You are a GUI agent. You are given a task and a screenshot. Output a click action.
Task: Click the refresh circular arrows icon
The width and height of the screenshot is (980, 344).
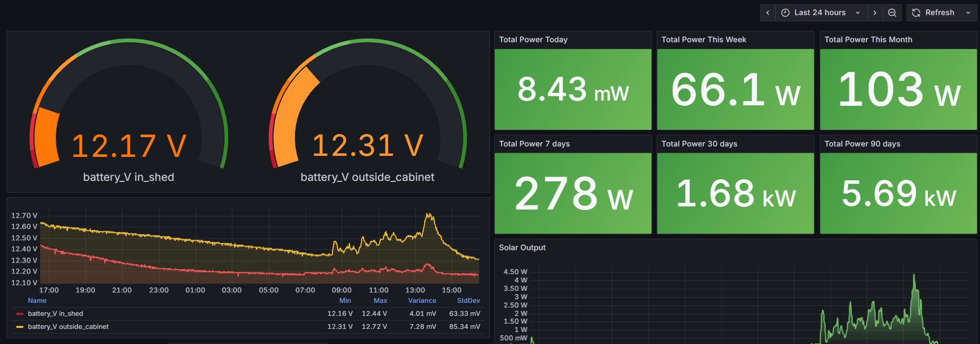(916, 13)
